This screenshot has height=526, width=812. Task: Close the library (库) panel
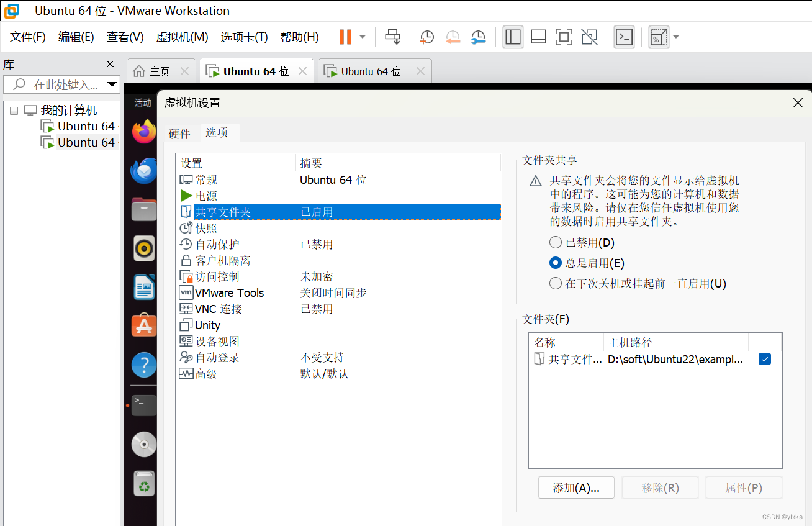point(110,64)
